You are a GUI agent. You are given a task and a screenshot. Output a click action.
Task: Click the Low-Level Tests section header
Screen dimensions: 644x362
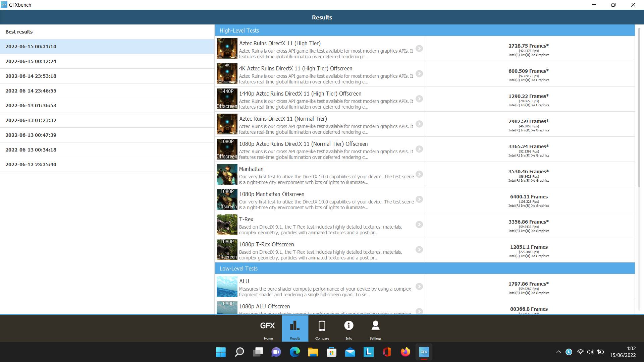pyautogui.click(x=425, y=268)
